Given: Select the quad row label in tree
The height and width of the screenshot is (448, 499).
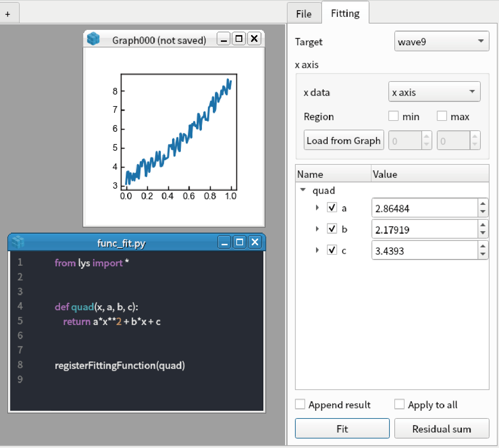Looking at the screenshot, I should [x=324, y=190].
